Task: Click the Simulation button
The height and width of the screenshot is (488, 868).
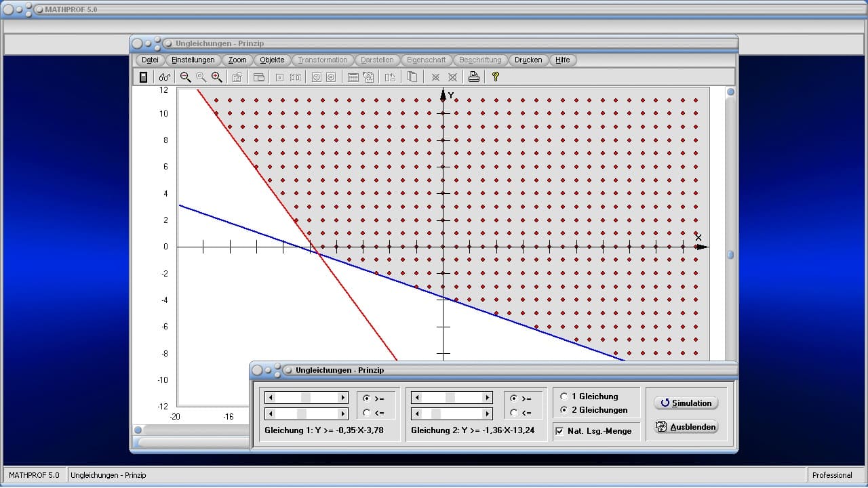Action: [686, 403]
